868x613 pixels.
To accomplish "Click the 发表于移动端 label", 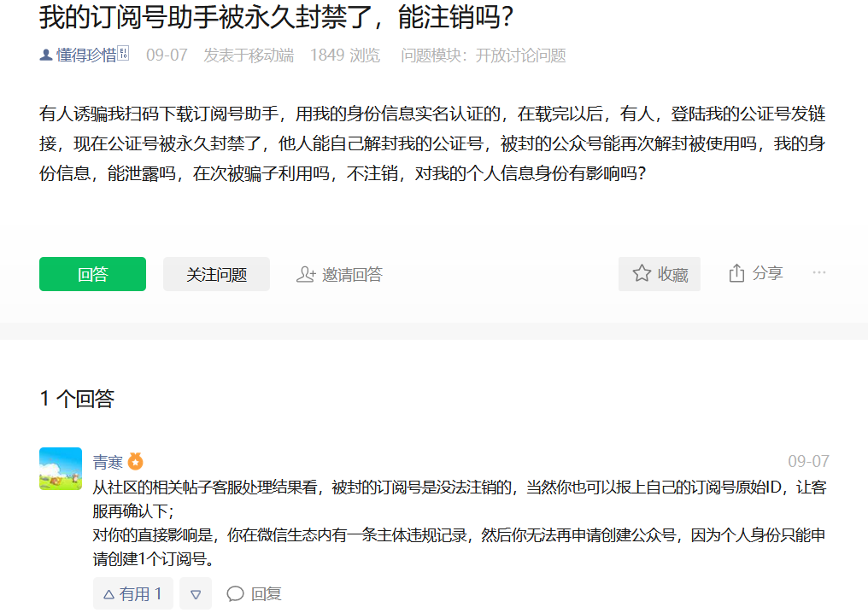I will point(249,55).
